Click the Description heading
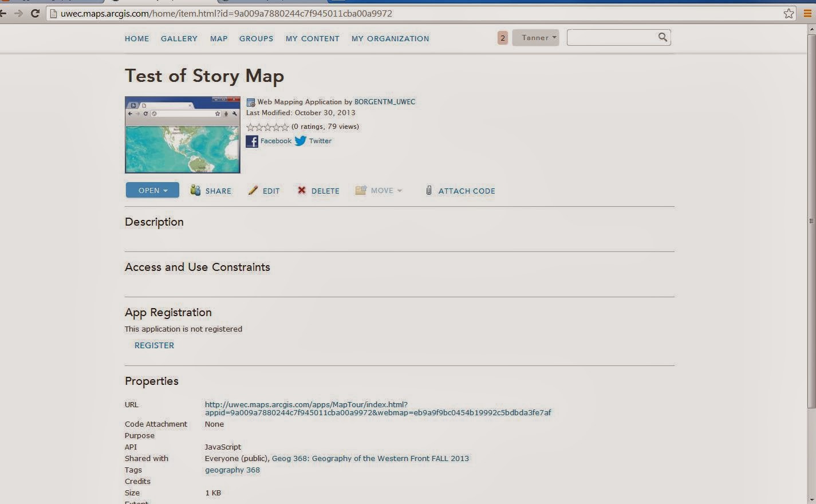Screen dimensions: 816x504 point(154,222)
